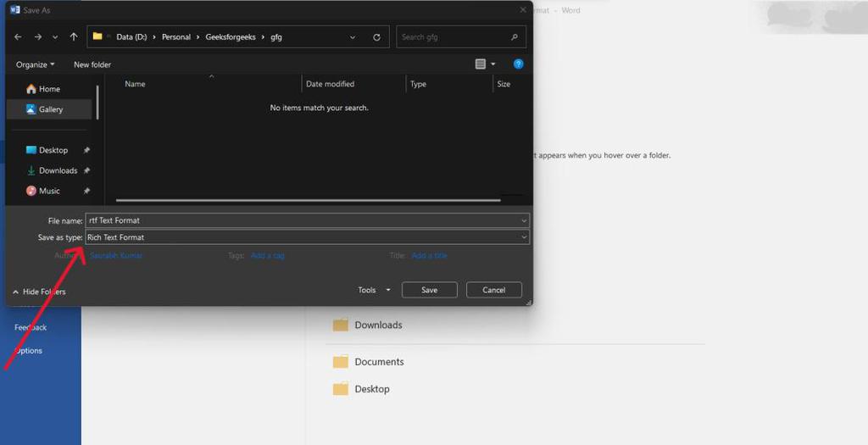Open Options in Word's sidebar
The height and width of the screenshot is (445, 868).
pos(28,351)
